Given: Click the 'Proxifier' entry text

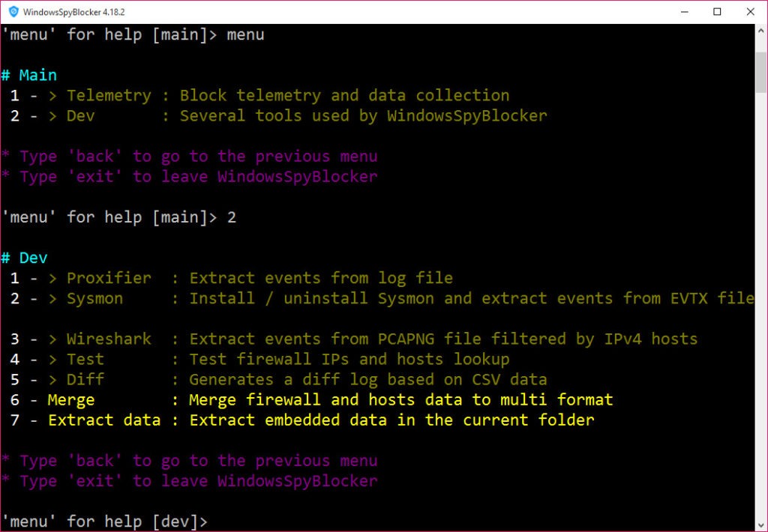Looking at the screenshot, I should [109, 279].
